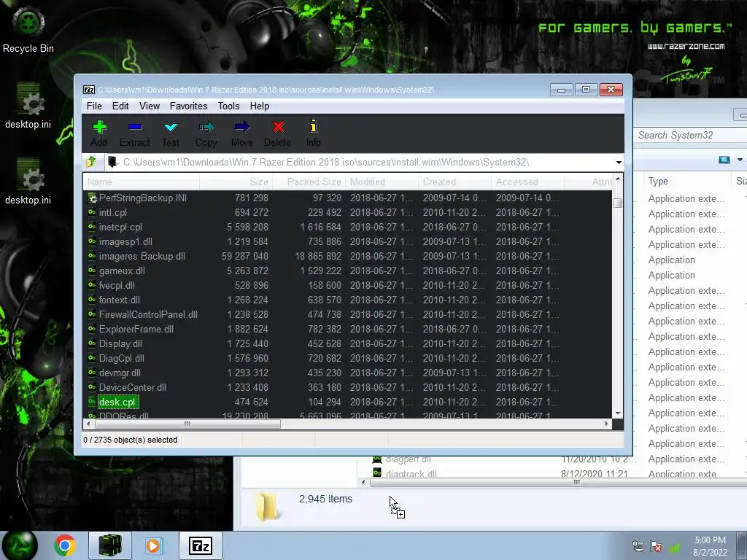Click the Extract toolbar button
Viewport: 747px width, 560px height.
pyautogui.click(x=135, y=133)
